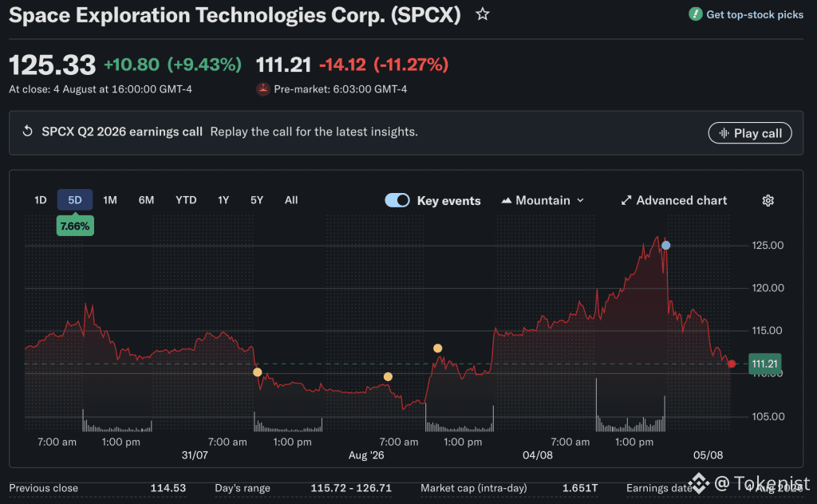Click the red current-price dot at chart end
The height and width of the screenshot is (504, 817).
tap(732, 364)
